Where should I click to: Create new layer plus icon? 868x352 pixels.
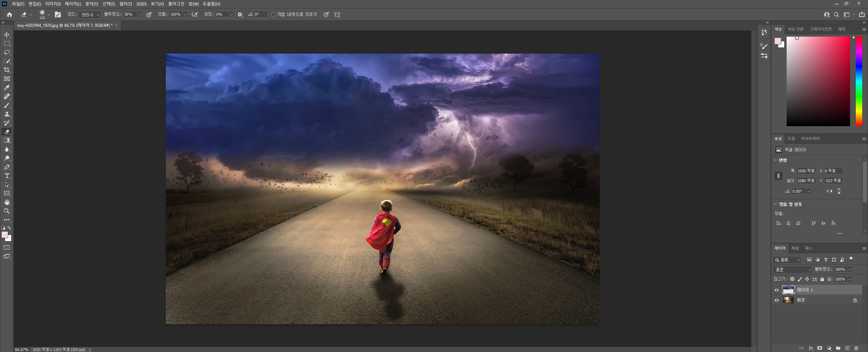[x=847, y=348]
